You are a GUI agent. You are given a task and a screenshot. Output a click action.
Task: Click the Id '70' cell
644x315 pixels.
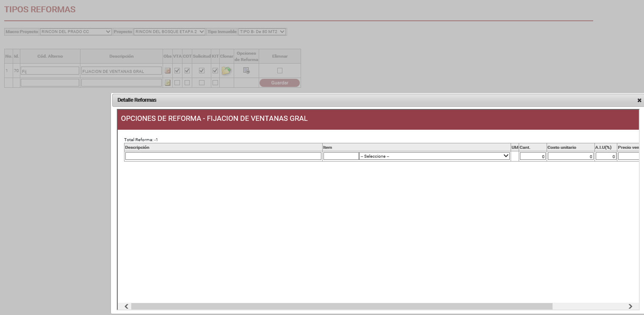[16, 70]
